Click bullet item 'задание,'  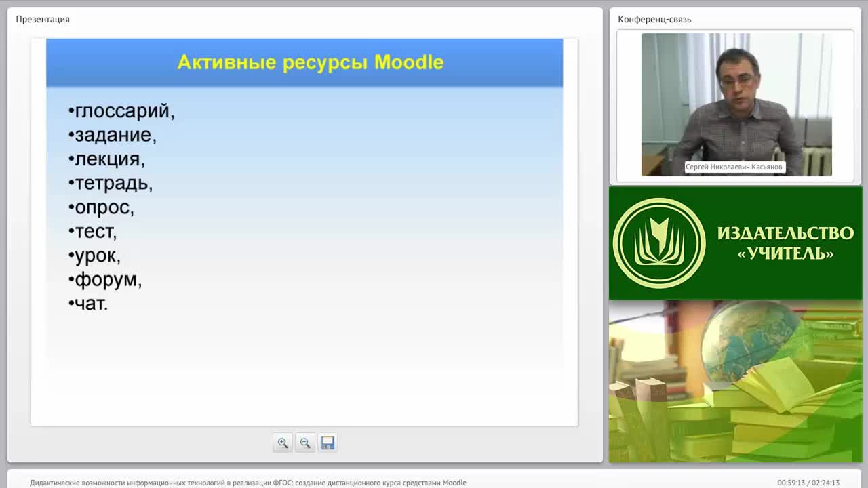point(113,136)
